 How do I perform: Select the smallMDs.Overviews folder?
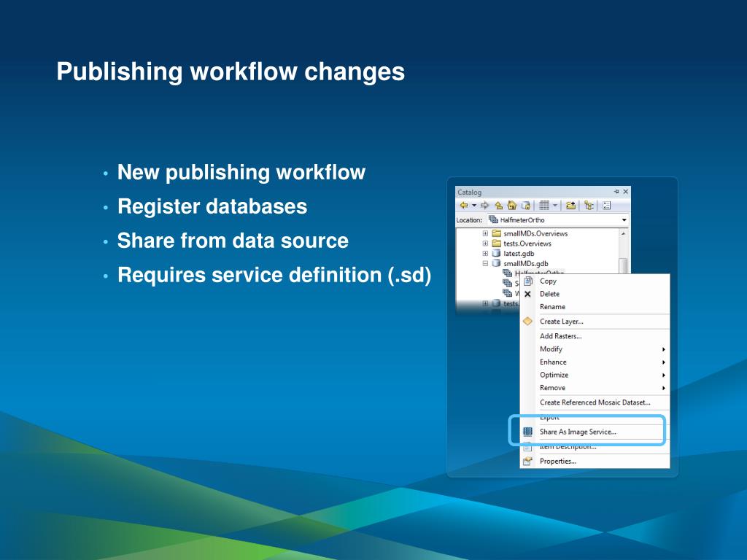click(535, 233)
